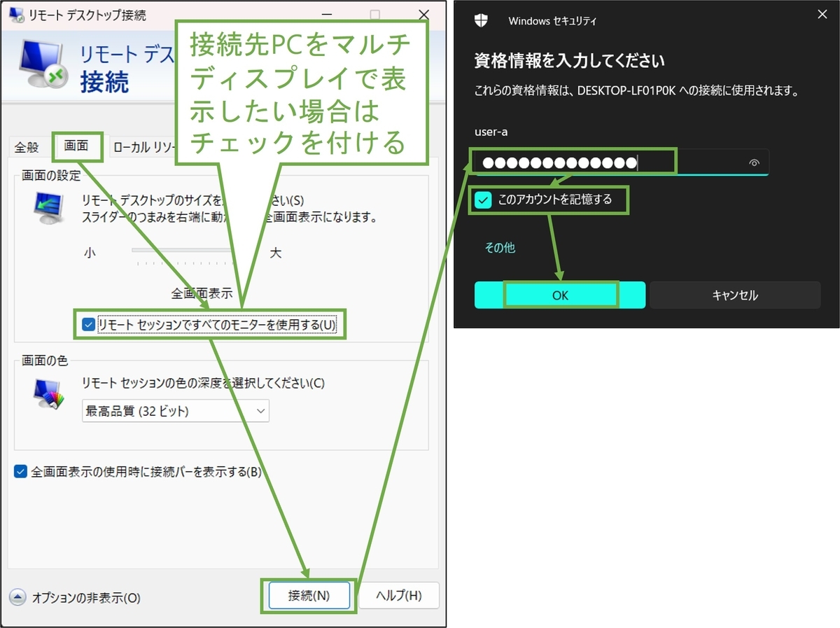
Task: Click the Remote Desktop title bar icon
Action: pos(16,13)
